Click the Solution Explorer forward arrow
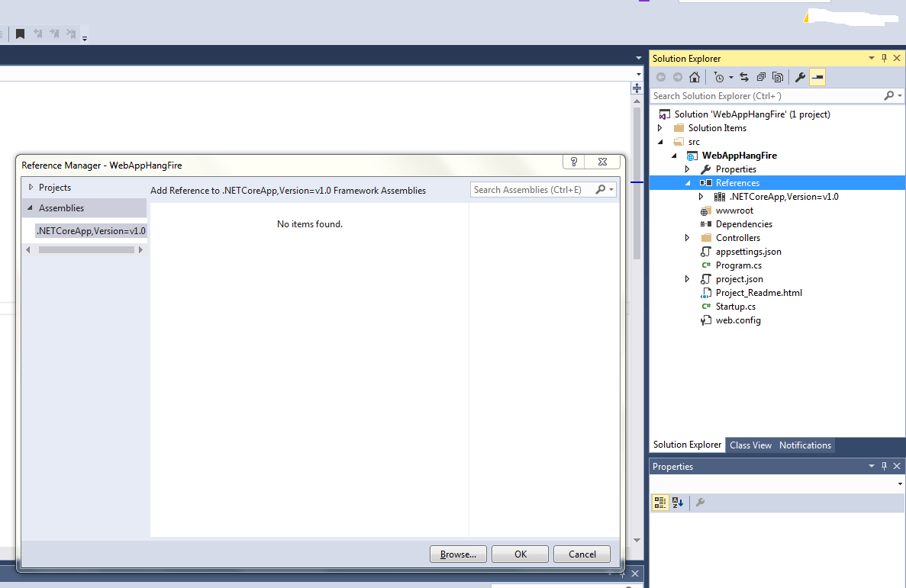The height and width of the screenshot is (588, 906). [x=678, y=77]
